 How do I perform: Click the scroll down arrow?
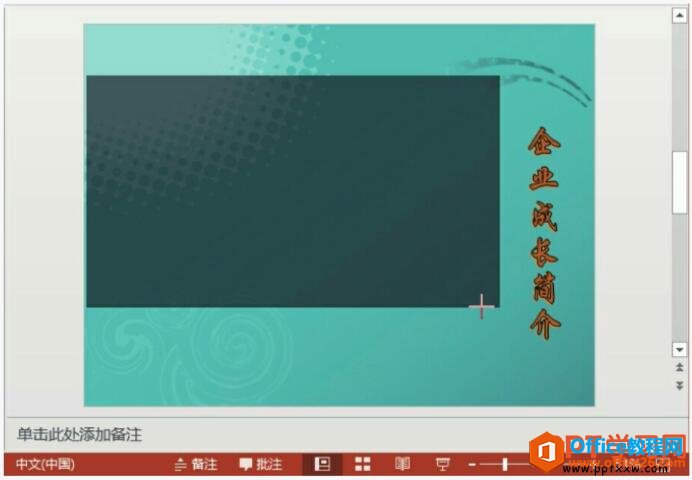pos(679,349)
